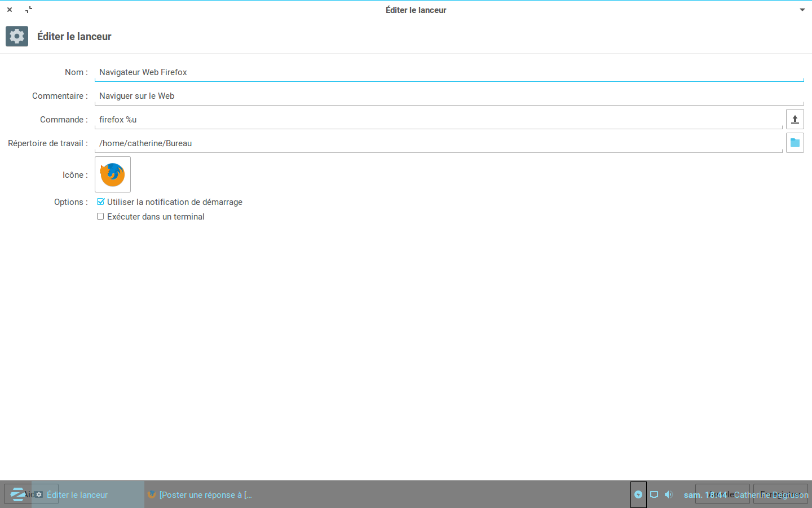The height and width of the screenshot is (508, 812).
Task: Select 'Éditer le lanceur' in the taskbar
Action: tap(77, 494)
